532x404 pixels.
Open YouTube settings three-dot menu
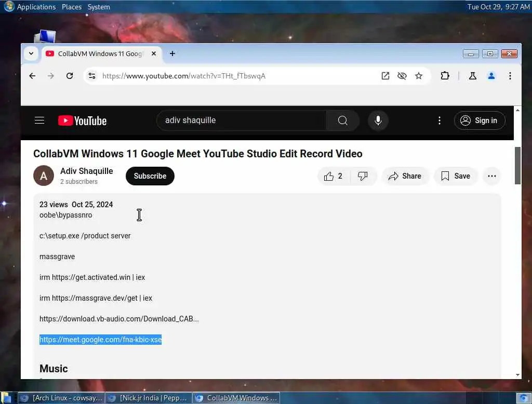pyautogui.click(x=440, y=120)
